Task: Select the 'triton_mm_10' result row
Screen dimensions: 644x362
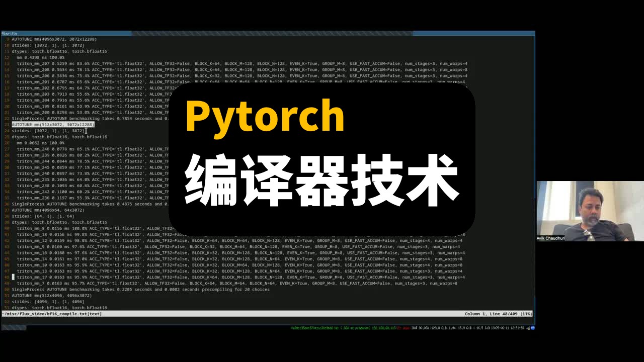Action: 239,265
